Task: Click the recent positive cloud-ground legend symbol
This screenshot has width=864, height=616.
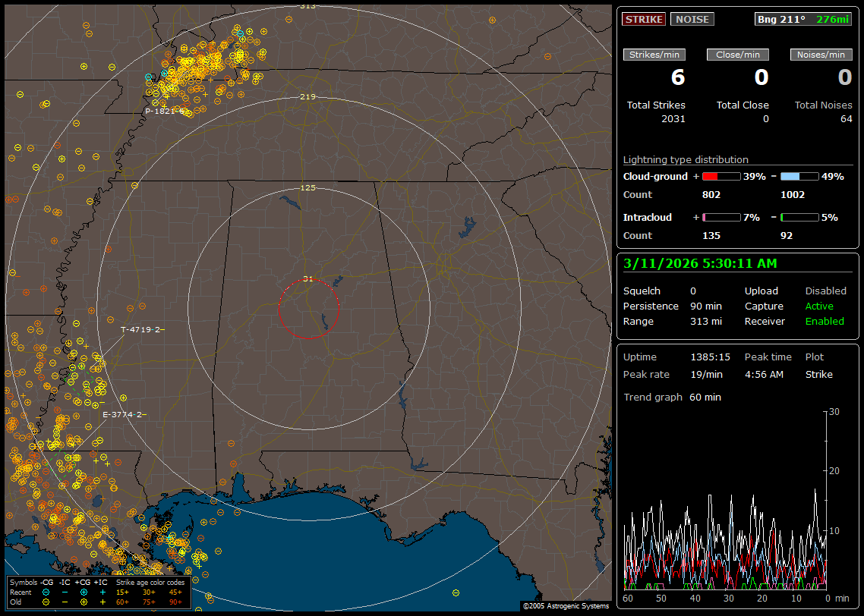Action: click(x=84, y=592)
